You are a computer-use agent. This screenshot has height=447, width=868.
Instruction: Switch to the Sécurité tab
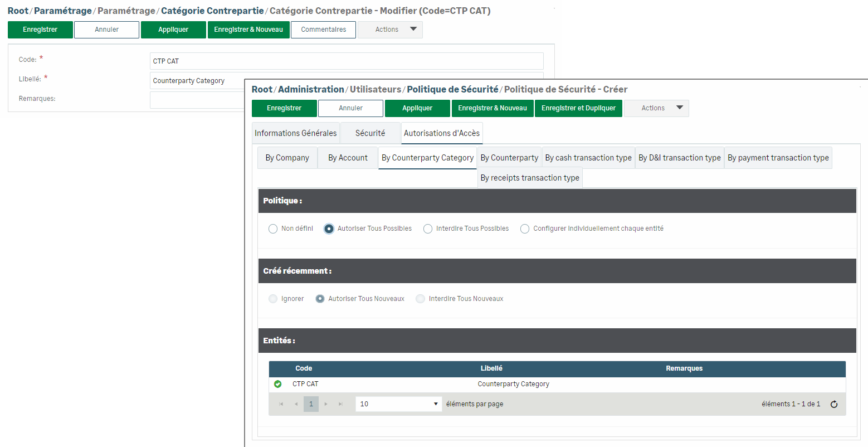[370, 133]
